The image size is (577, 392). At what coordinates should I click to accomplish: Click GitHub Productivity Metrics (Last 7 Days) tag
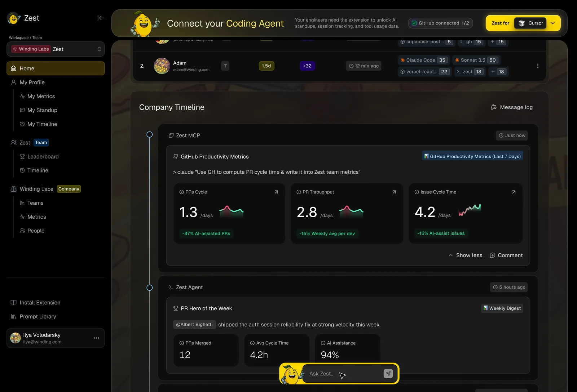pyautogui.click(x=472, y=156)
